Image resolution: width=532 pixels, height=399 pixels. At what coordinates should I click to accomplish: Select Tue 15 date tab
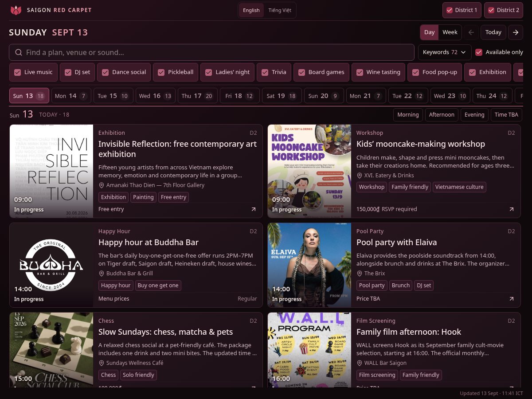[113, 96]
